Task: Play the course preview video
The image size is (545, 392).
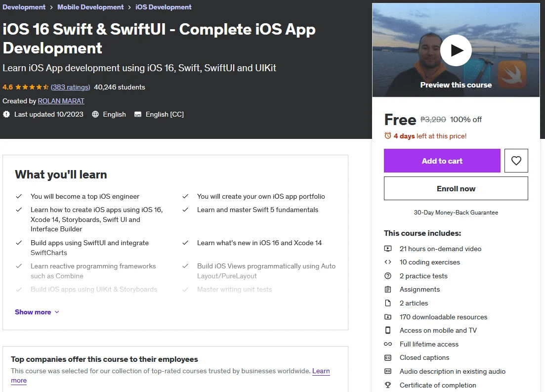Action: pos(456,50)
